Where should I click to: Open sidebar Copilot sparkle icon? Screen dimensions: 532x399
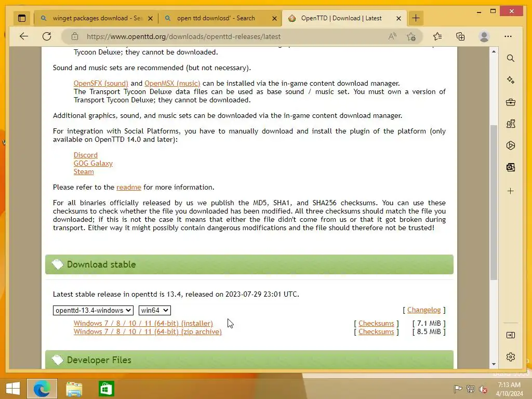tap(511, 80)
